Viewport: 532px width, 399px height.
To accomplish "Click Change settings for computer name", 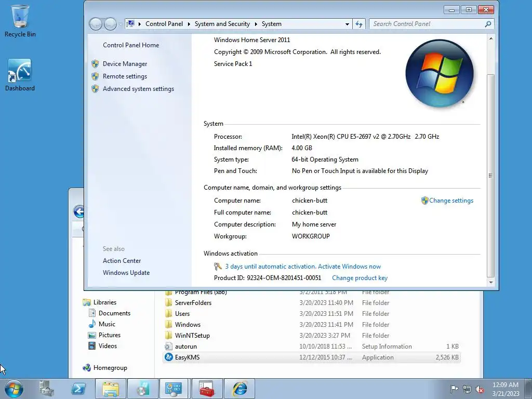I will [x=451, y=201].
